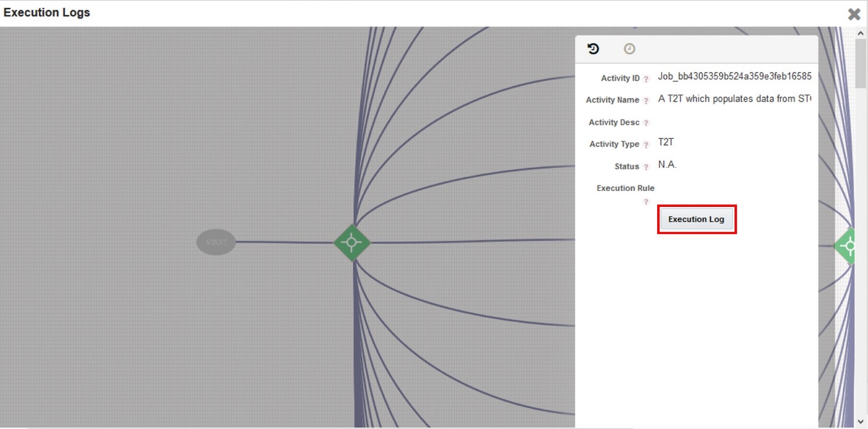
Task: Click the Execution Rule label
Action: [625, 188]
